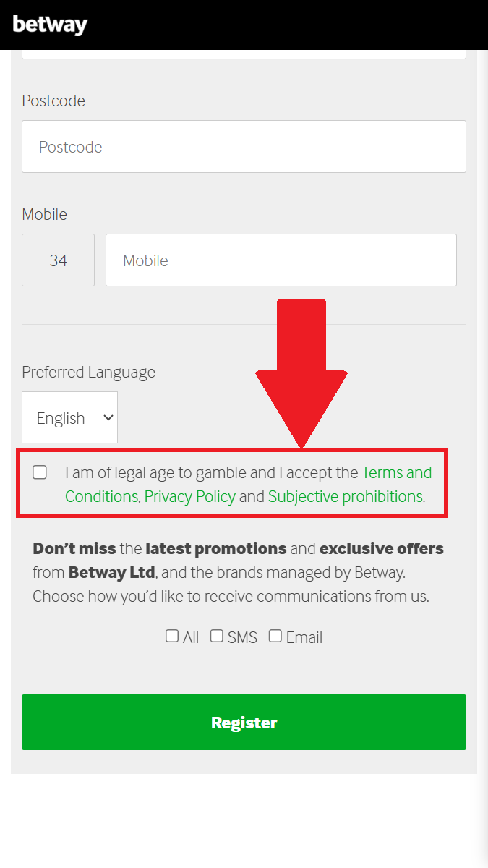The image size is (488, 868).
Task: Tick the legal age acceptance checkbox
Action: (40, 472)
